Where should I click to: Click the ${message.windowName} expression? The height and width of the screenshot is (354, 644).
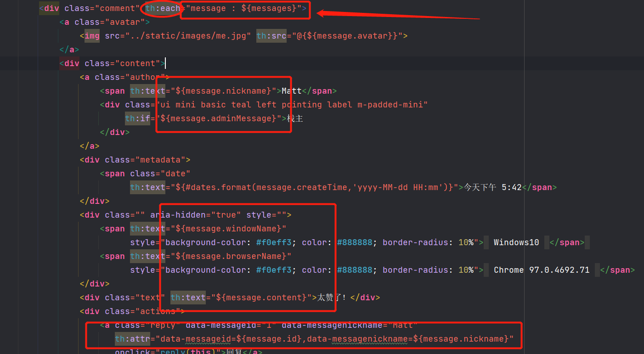point(228,229)
